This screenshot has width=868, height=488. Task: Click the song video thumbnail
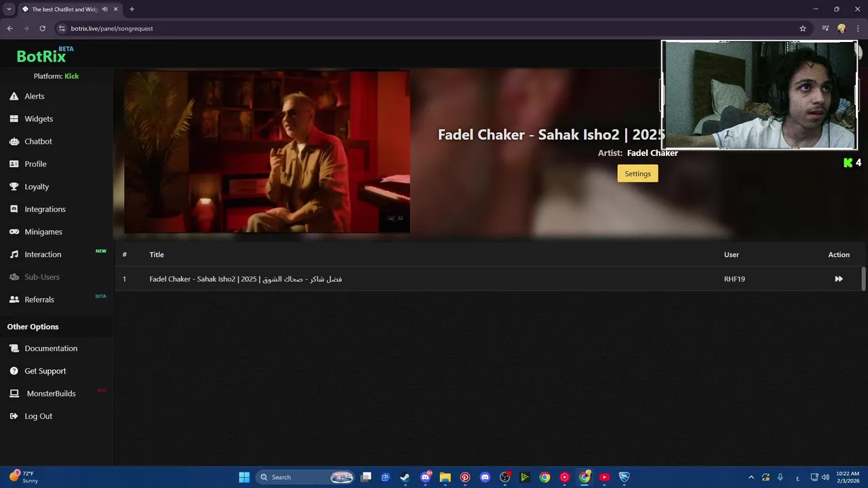tap(267, 152)
